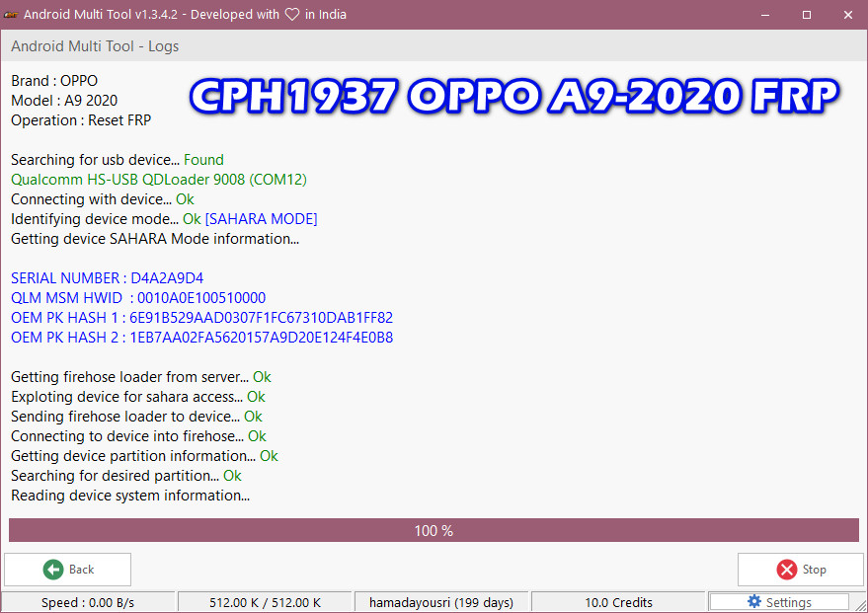
Task: Click 'Getting firehose loader from server... Ok' line
Action: [141, 377]
